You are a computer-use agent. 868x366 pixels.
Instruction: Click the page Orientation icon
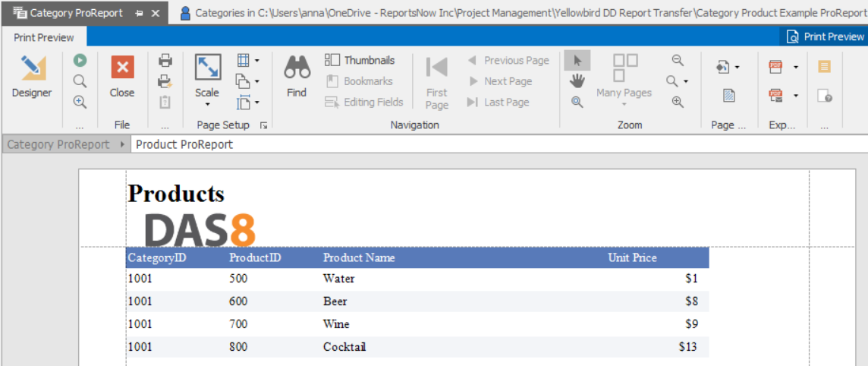coord(243,81)
